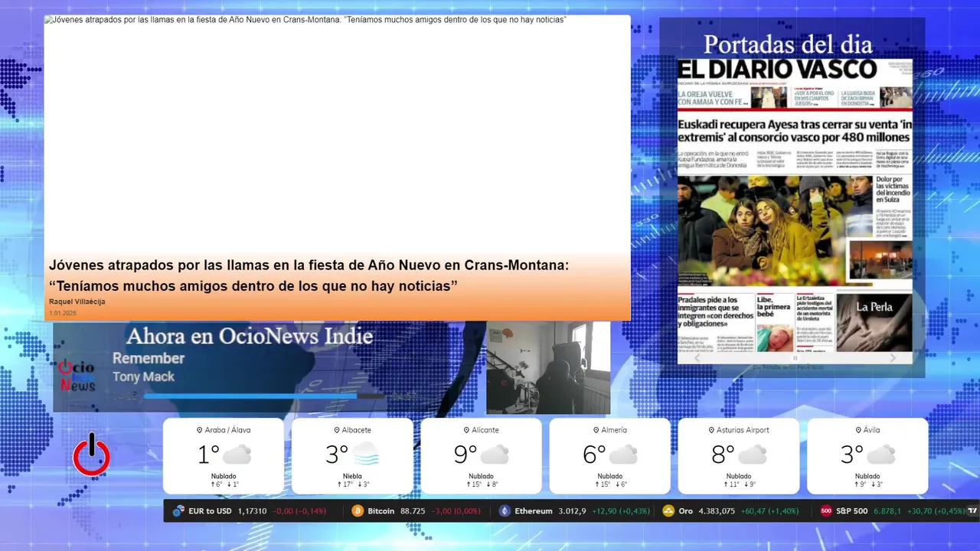This screenshot has width=980, height=551.
Task: Click the location pin beside Alicante
Action: pos(466,430)
